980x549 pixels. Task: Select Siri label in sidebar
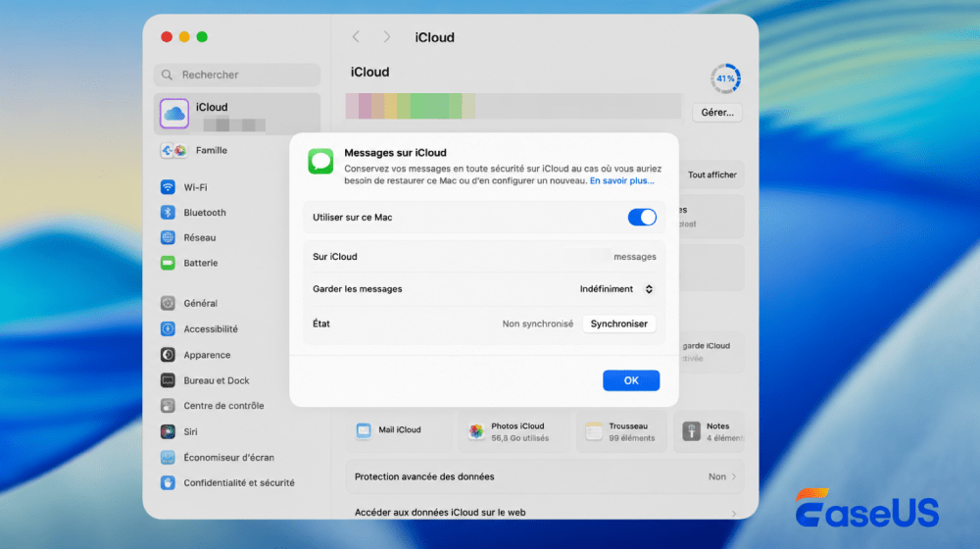point(191,431)
